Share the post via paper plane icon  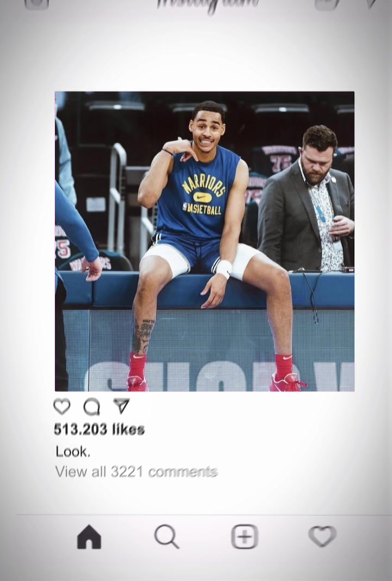click(121, 406)
